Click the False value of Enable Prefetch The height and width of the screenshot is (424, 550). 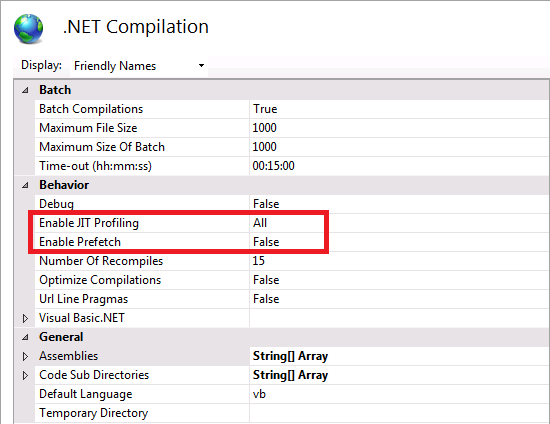[x=266, y=242]
